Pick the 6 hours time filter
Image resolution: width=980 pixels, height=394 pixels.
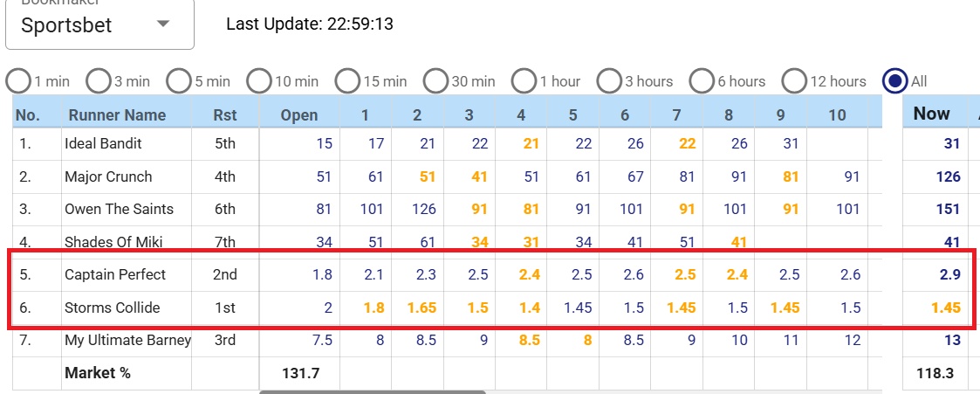pyautogui.click(x=702, y=81)
